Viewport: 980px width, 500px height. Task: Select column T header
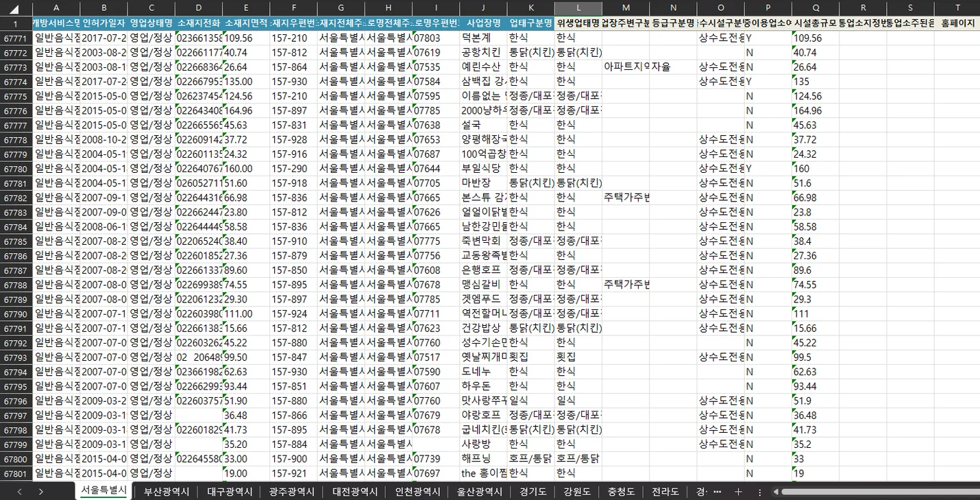[x=957, y=8]
